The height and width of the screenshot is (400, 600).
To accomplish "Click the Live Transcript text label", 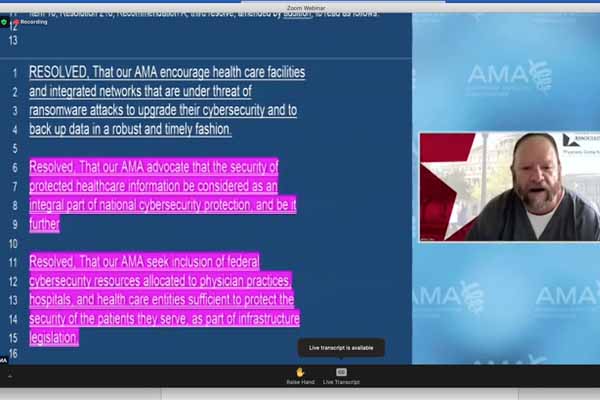I will 341,382.
